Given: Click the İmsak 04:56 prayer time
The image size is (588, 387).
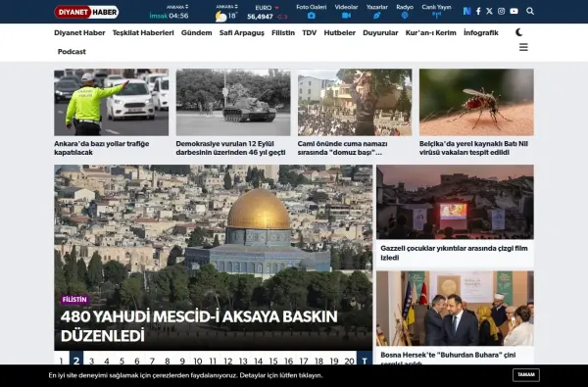Looking at the screenshot, I should pyautogui.click(x=169, y=16).
